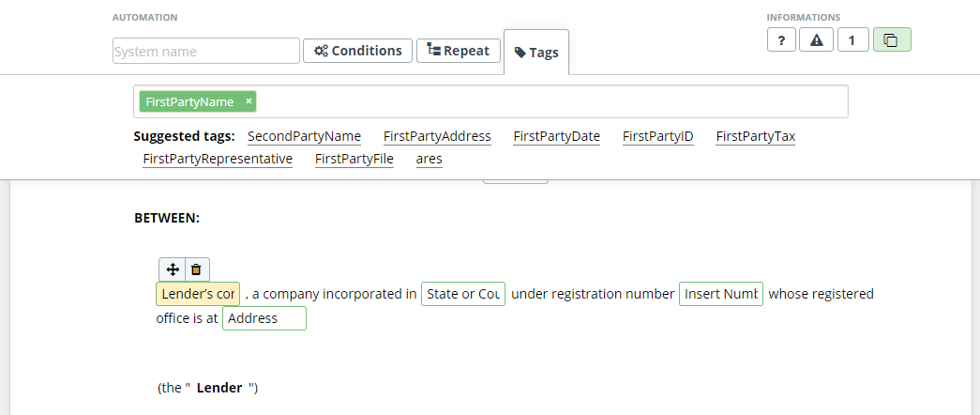Add suggested tag FirstPartyID

tap(658, 136)
